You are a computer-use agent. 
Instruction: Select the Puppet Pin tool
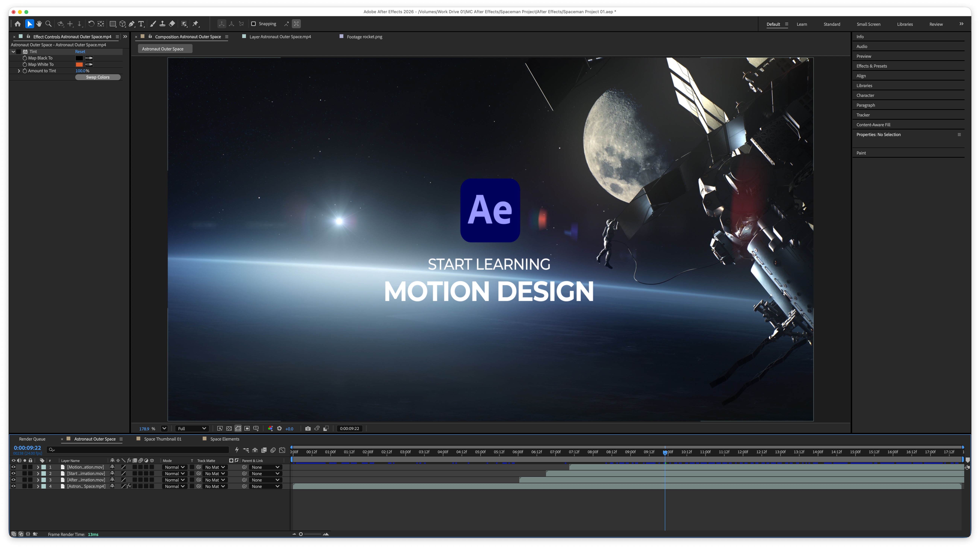click(x=196, y=24)
